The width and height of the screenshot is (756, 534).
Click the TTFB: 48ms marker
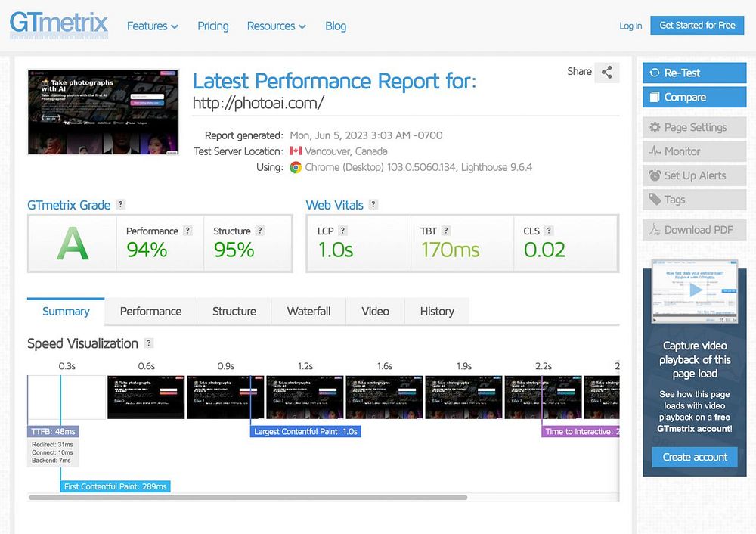53,431
